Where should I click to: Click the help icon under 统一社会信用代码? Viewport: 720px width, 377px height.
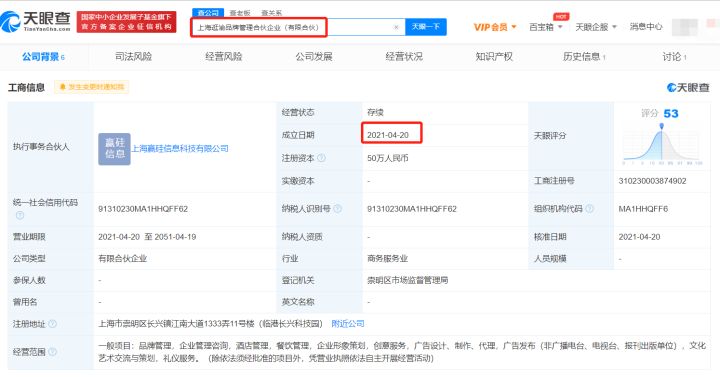pyautogui.click(x=20, y=215)
